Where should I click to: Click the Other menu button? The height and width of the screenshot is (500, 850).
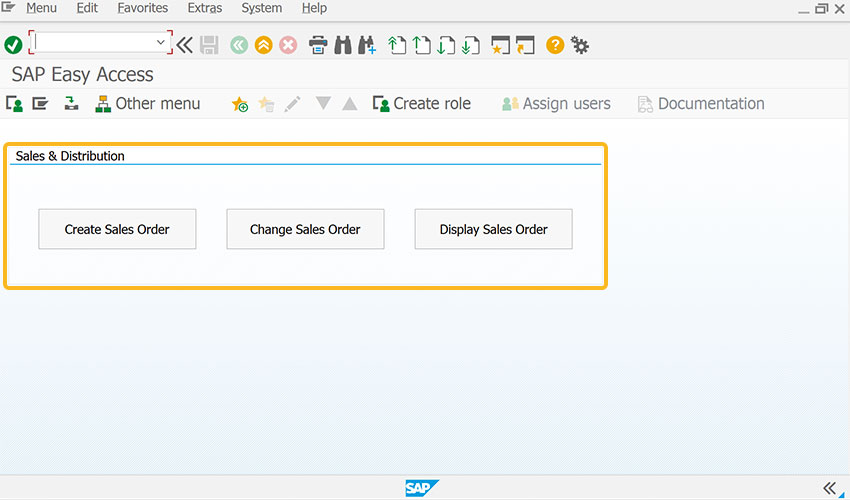point(147,104)
